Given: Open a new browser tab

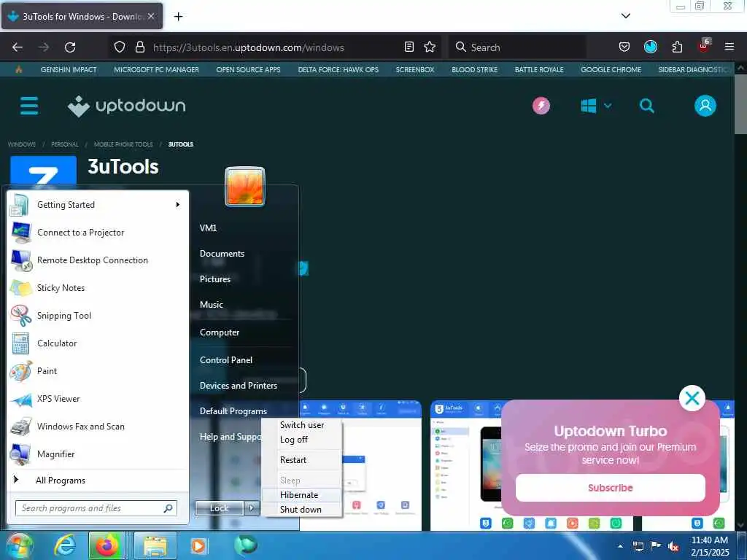Looking at the screenshot, I should [178, 17].
